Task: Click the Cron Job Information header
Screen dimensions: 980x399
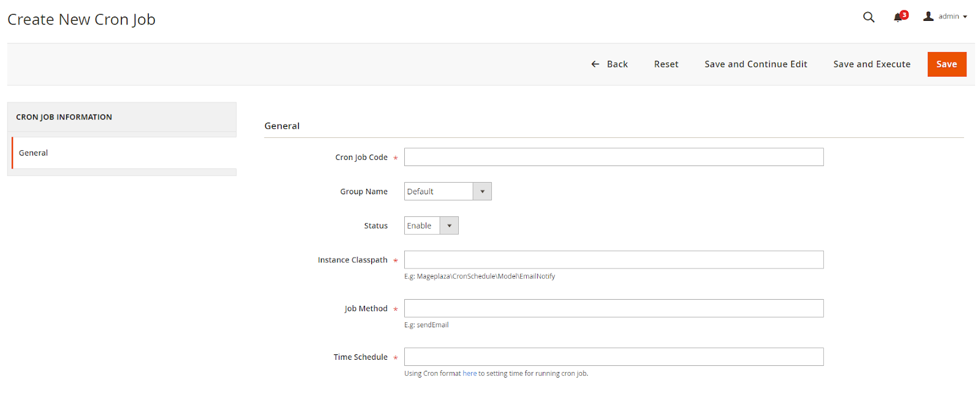Action: pyautogui.click(x=64, y=117)
